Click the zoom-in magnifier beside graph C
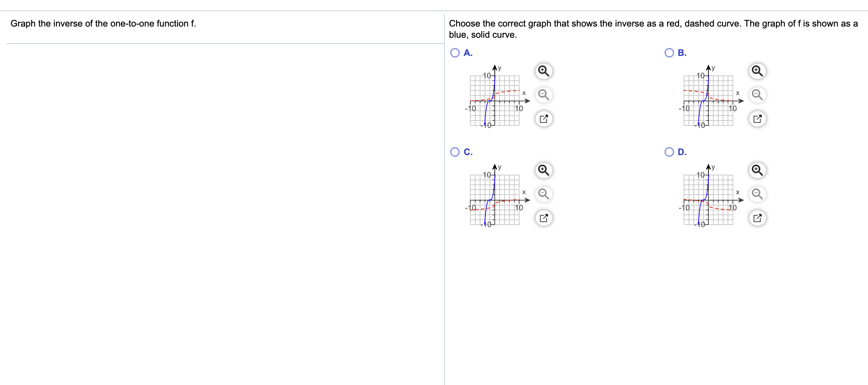 click(544, 170)
